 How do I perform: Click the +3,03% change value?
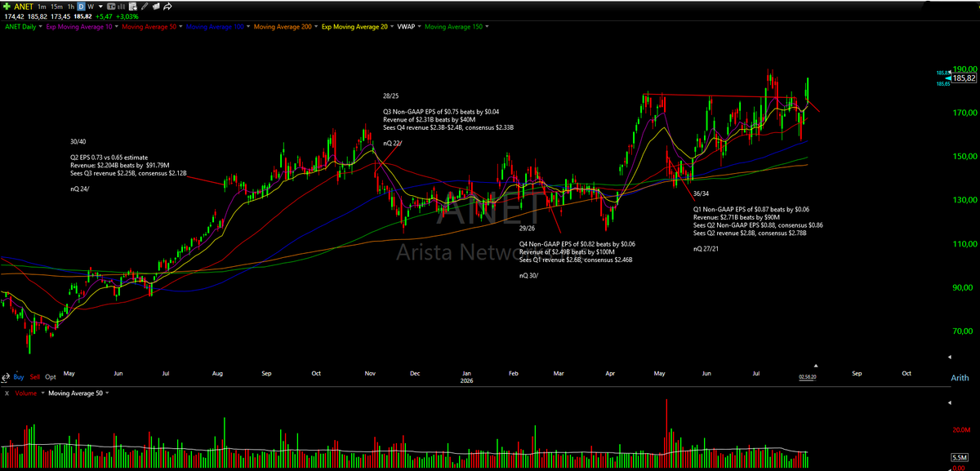click(x=127, y=16)
